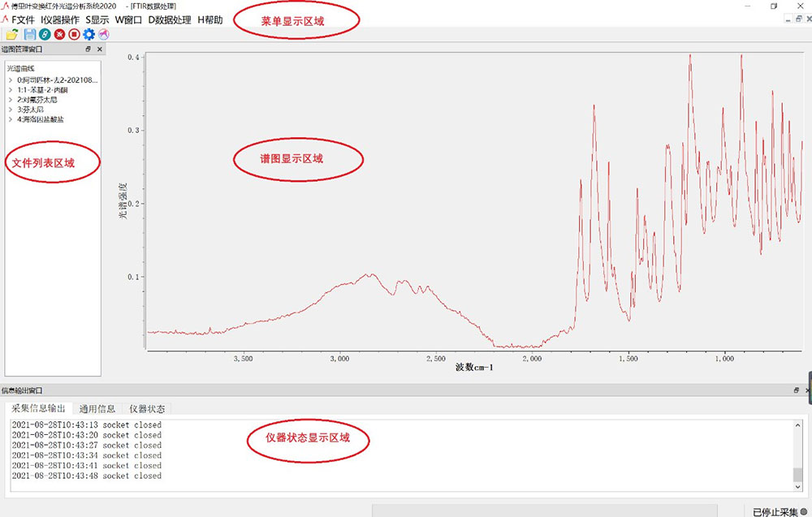
Task: Click the 10:43:48 socket closed log line
Action: pyautogui.click(x=87, y=476)
